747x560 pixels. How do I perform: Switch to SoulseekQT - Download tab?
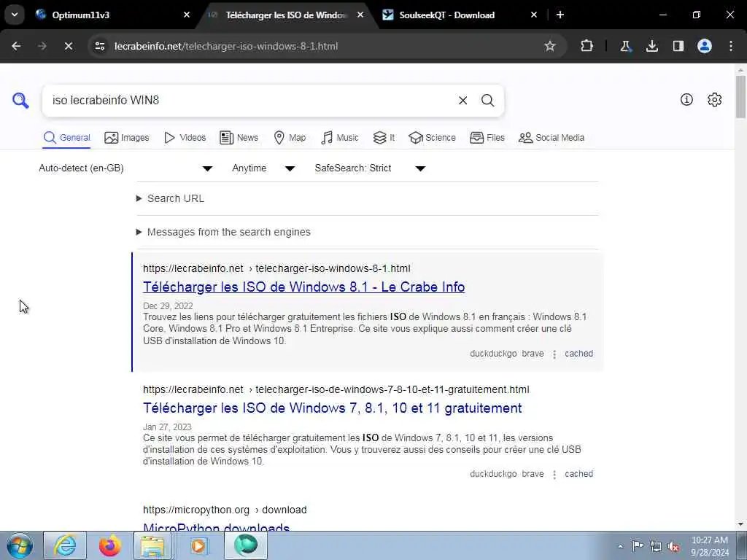pyautogui.click(x=460, y=15)
